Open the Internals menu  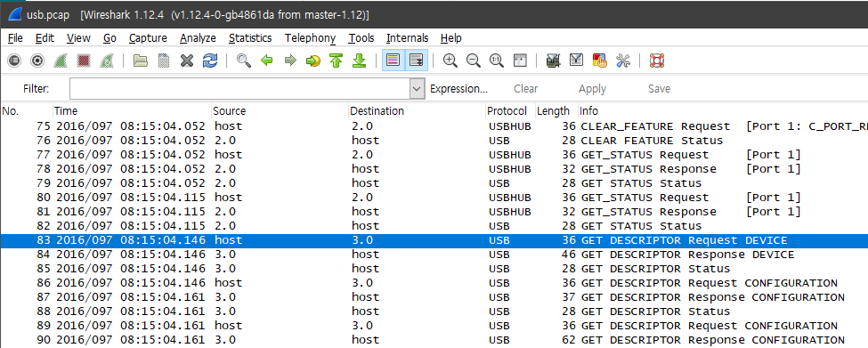[408, 38]
